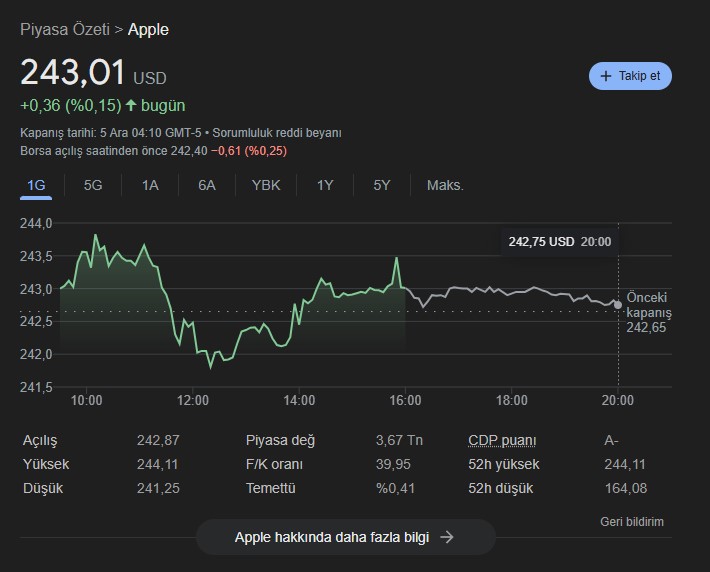Click the Yüksek value 244,11

(x=158, y=464)
